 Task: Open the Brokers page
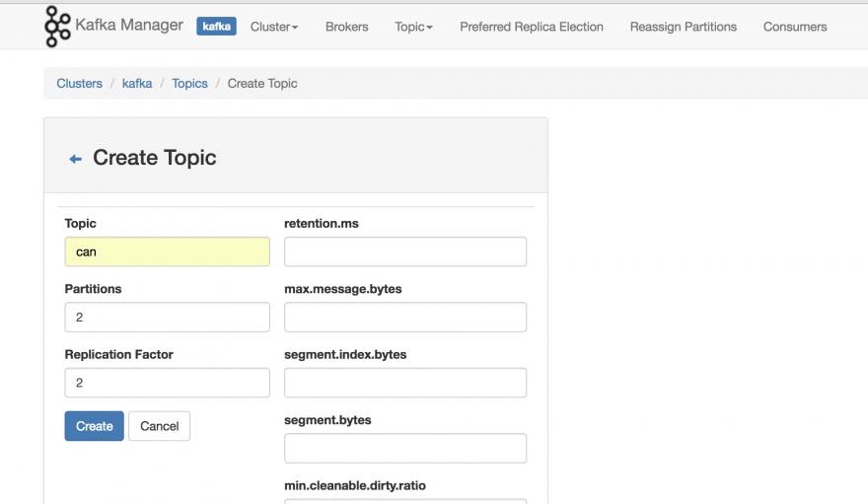(x=346, y=27)
